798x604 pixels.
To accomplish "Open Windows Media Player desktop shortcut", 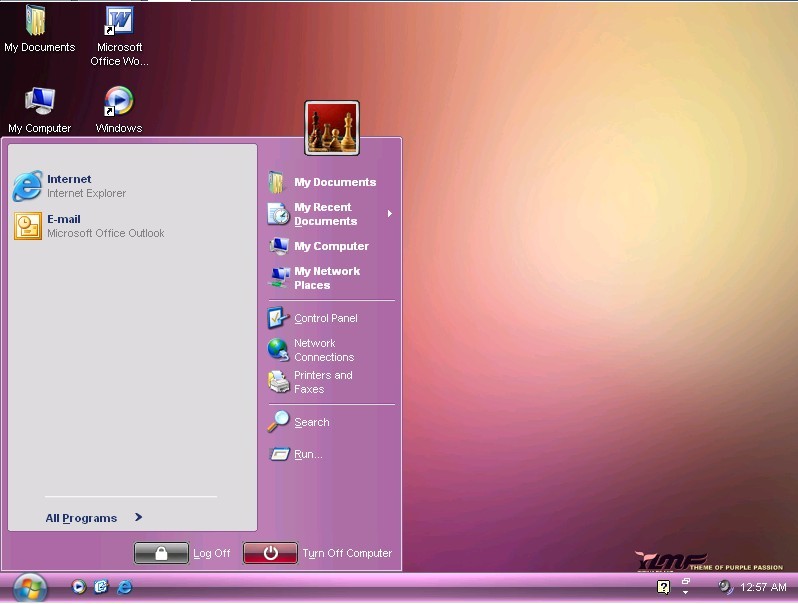I will tap(119, 110).
